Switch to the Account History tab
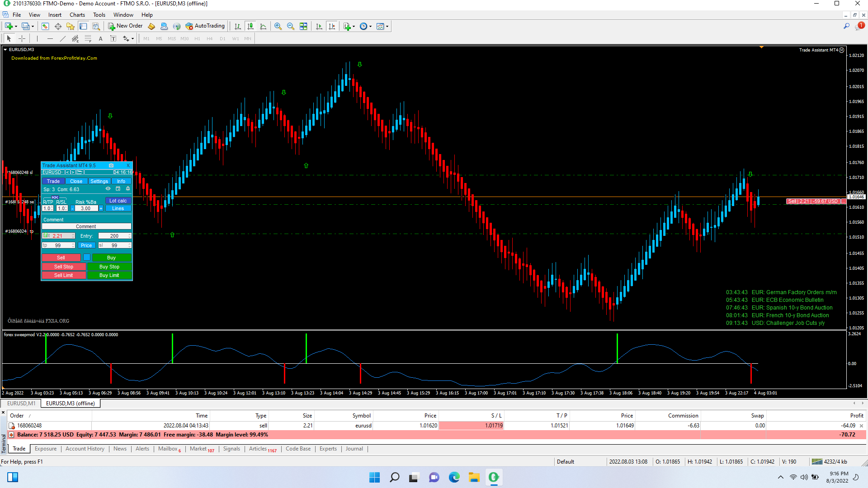This screenshot has width=868, height=488. pyautogui.click(x=85, y=449)
